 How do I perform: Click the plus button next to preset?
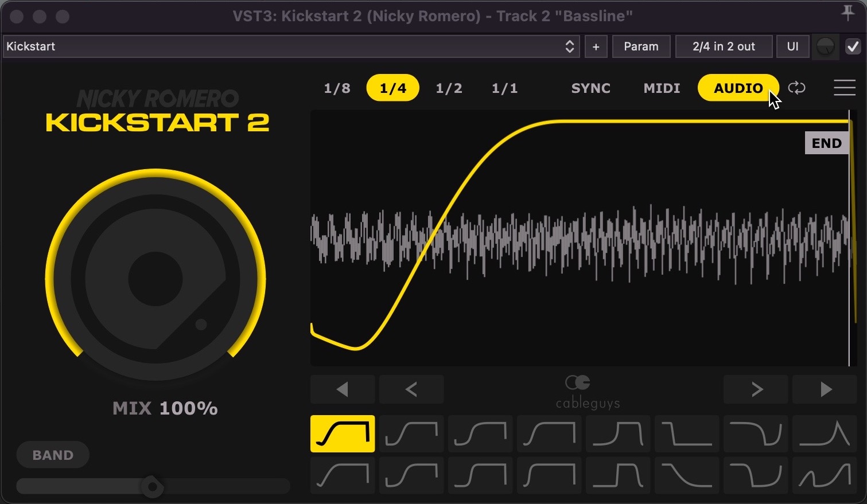click(596, 46)
